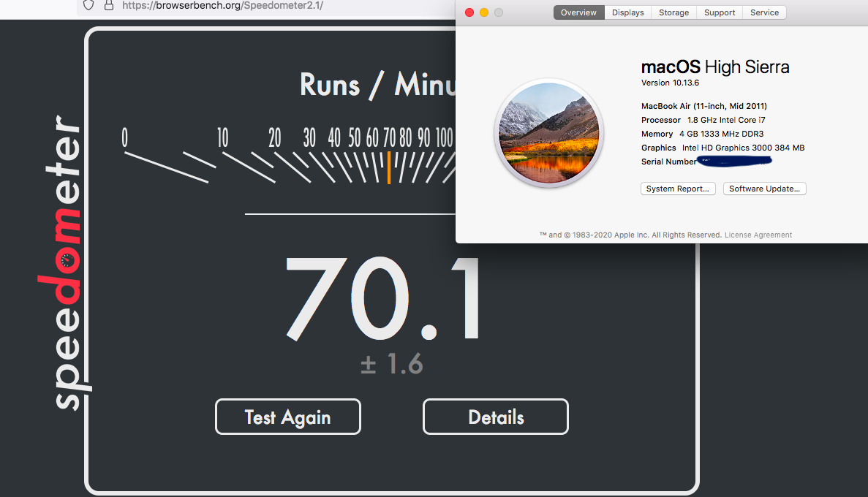Click the Version 10.13.6 text
Image resolution: width=868 pixels, height=497 pixels.
(x=670, y=83)
